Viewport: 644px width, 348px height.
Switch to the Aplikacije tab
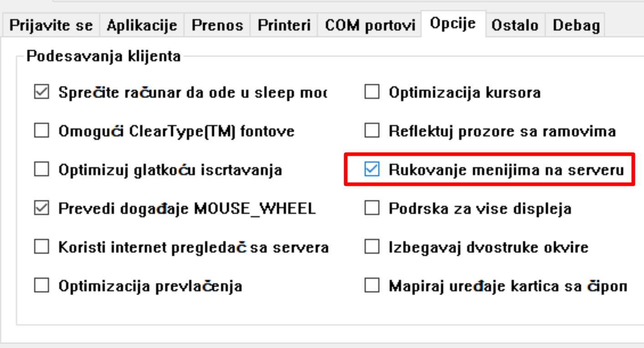pyautogui.click(x=142, y=26)
